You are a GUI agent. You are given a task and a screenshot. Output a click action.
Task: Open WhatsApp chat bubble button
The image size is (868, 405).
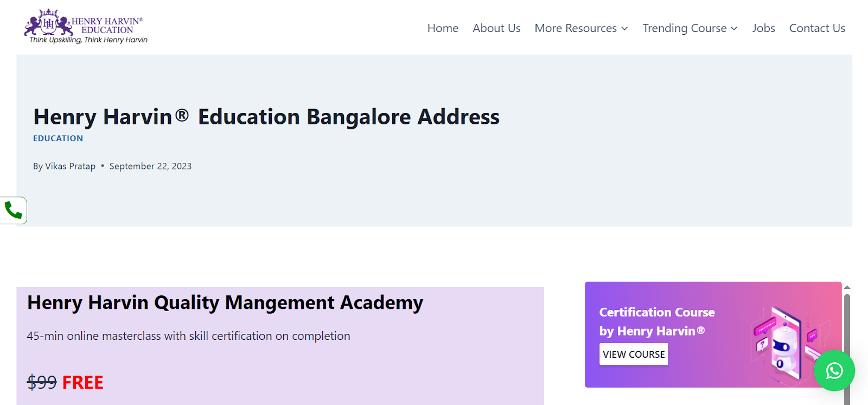point(834,370)
